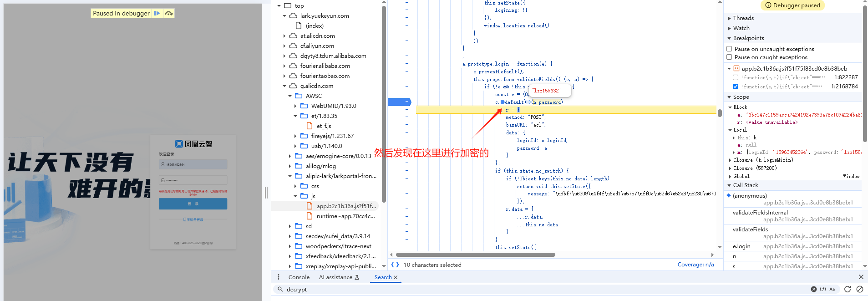Click the file tree vertical scrollbar
Image resolution: width=868 pixels, height=301 pixels.
pyautogui.click(x=384, y=105)
